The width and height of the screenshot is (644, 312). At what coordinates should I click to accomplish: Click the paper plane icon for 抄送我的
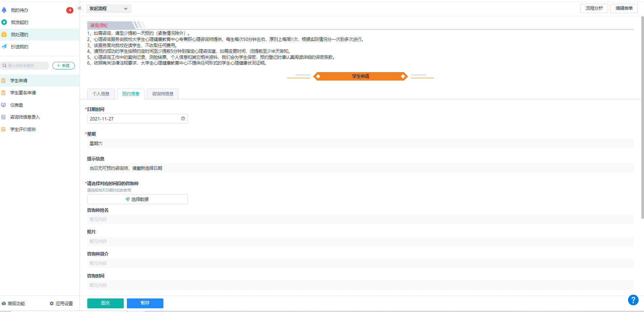pyautogui.click(x=4, y=47)
